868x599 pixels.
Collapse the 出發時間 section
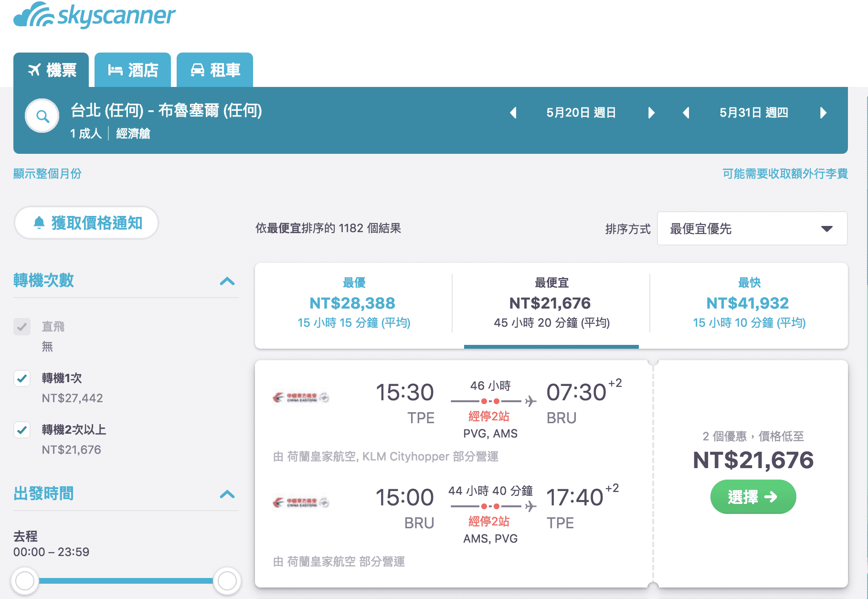click(227, 494)
